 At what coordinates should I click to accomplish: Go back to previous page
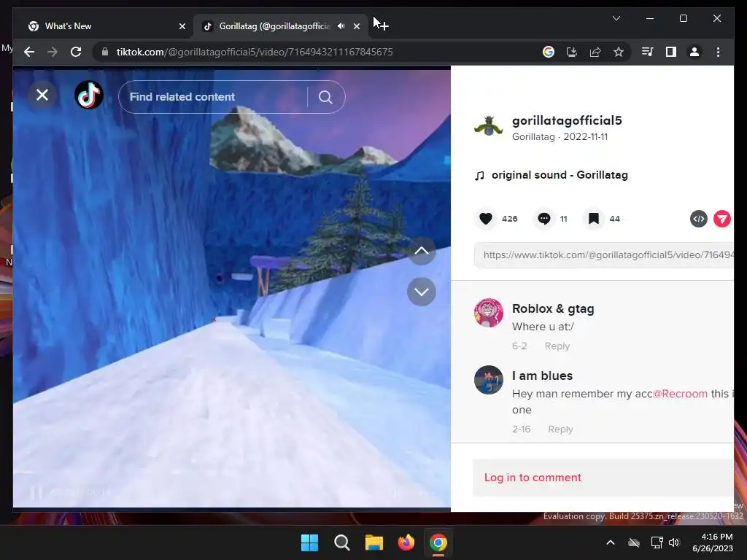29,52
